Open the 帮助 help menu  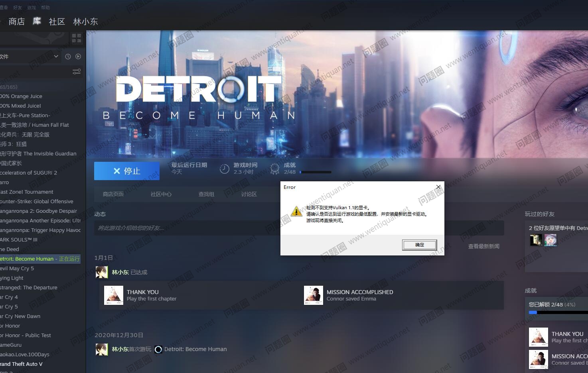click(45, 8)
